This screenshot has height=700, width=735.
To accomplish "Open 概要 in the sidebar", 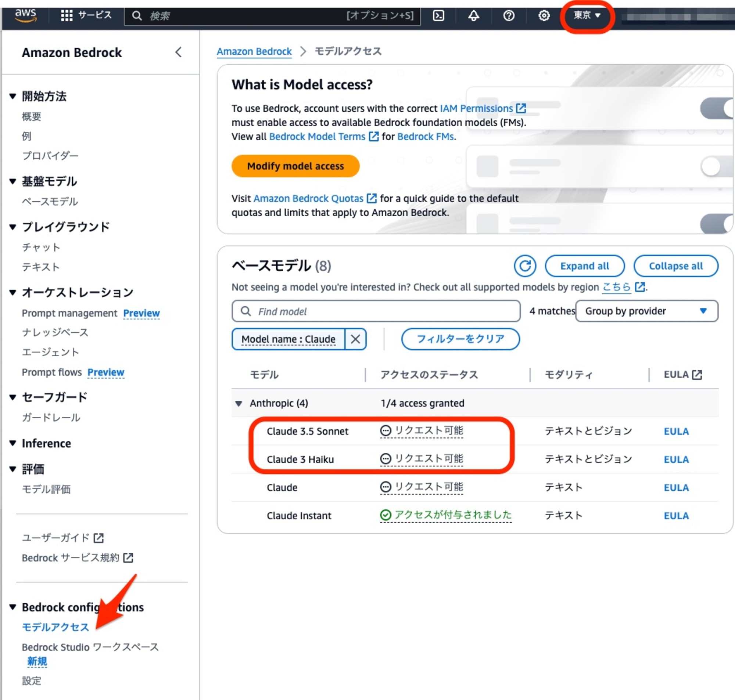I will (x=31, y=116).
